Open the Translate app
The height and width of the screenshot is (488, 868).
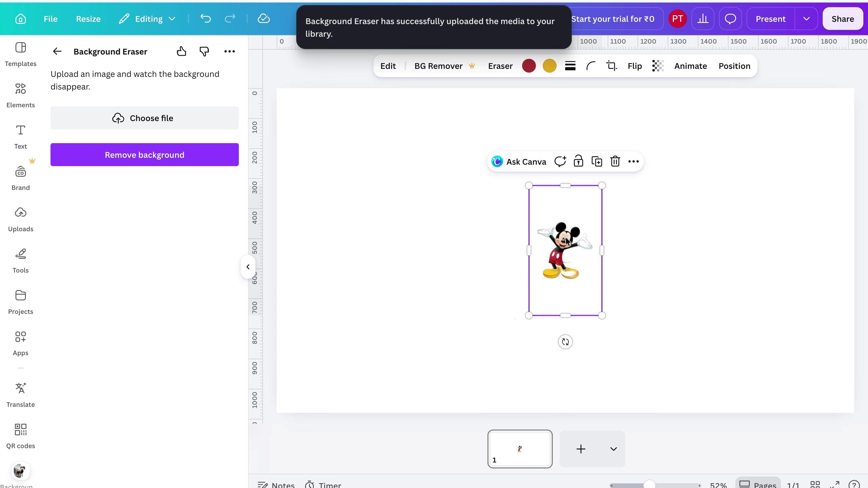pyautogui.click(x=21, y=395)
